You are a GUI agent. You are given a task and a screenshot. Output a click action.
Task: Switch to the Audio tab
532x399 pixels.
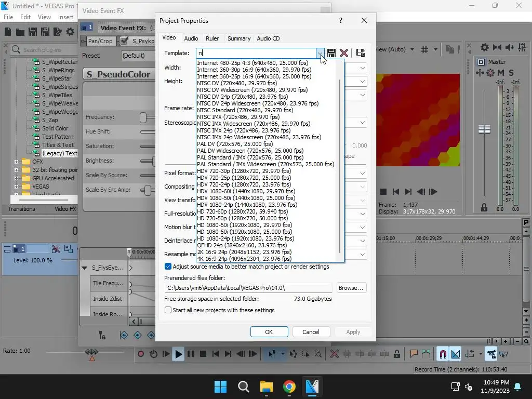coord(191,38)
